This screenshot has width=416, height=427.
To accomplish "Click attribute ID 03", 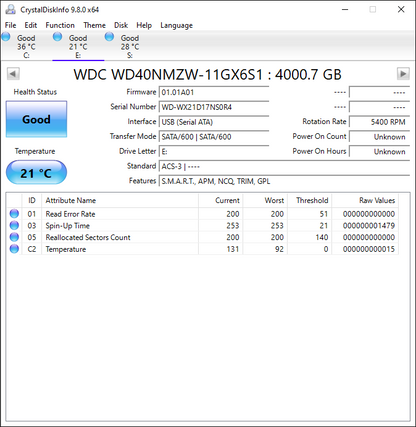I will coord(32,226).
